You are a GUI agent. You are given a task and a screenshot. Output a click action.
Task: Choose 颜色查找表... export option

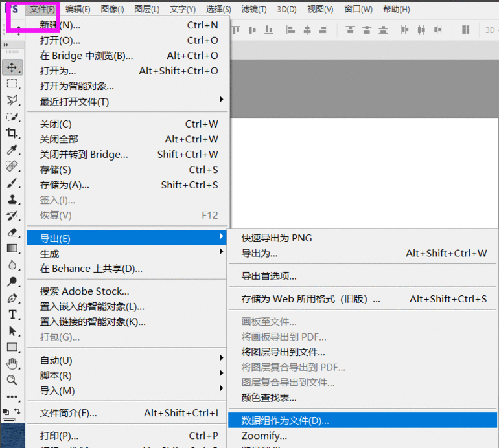pos(363,398)
